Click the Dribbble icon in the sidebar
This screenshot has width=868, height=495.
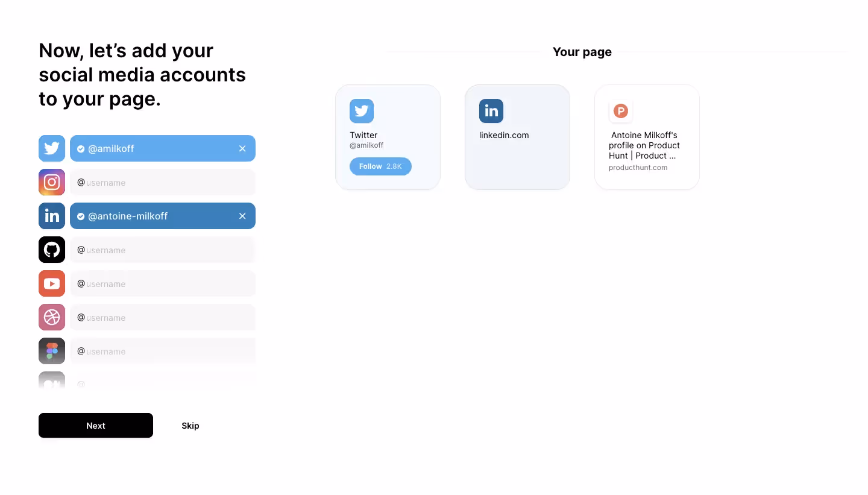point(51,317)
